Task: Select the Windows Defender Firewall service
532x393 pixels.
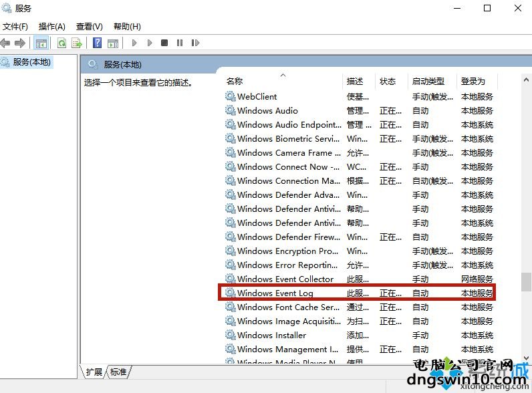Action: pos(359,237)
